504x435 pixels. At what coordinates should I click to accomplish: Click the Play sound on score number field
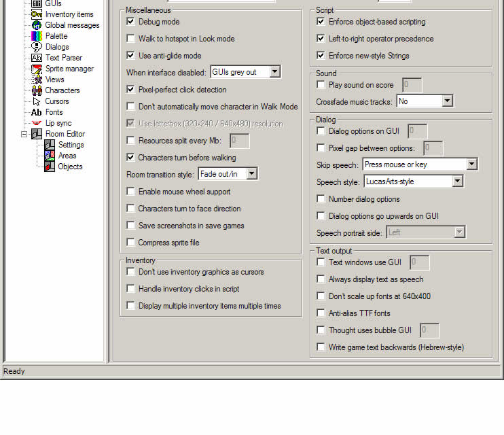pos(412,85)
